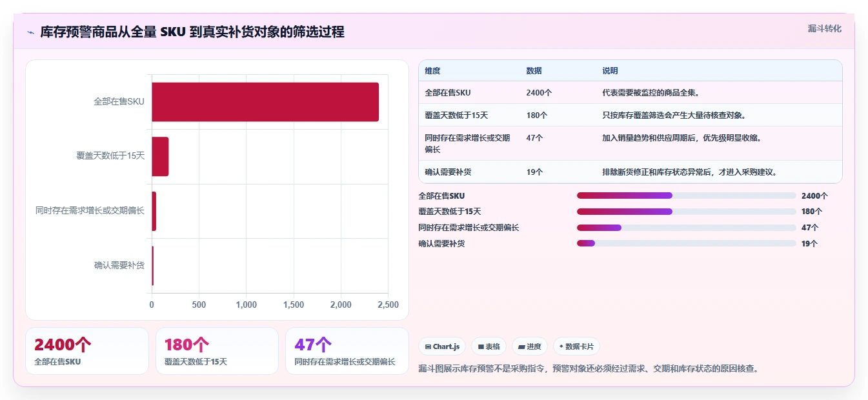Click the x-axis tick 0

pyautogui.click(x=152, y=305)
